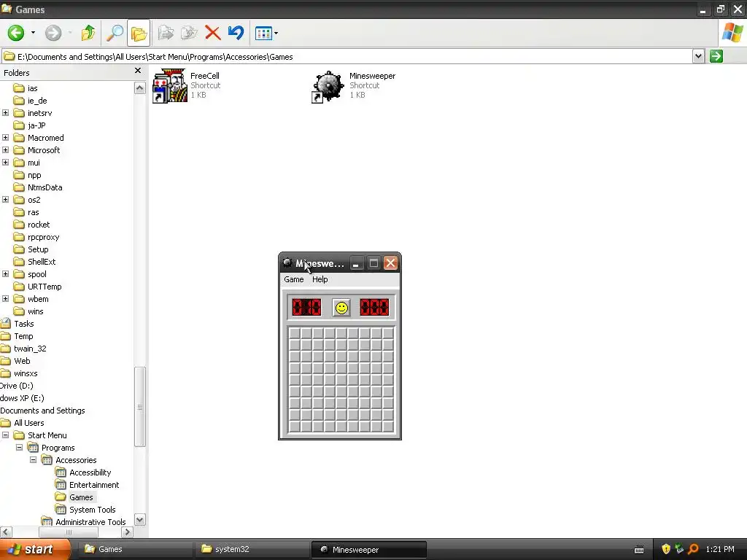This screenshot has width=747, height=560.
Task: Expand the mui folder node
Action: coord(5,163)
